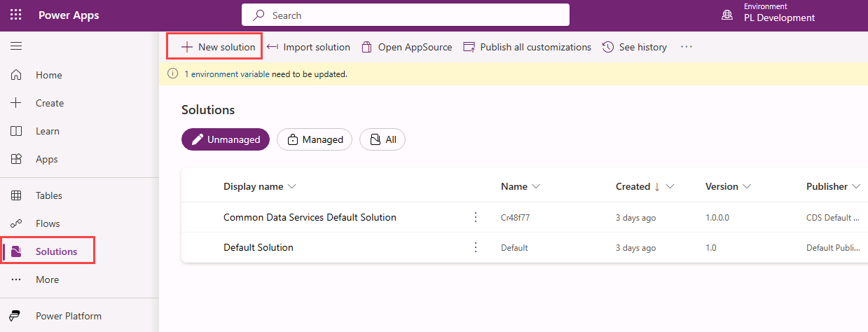The width and height of the screenshot is (868, 332).
Task: Follow the environment variable link
Action: pos(226,74)
